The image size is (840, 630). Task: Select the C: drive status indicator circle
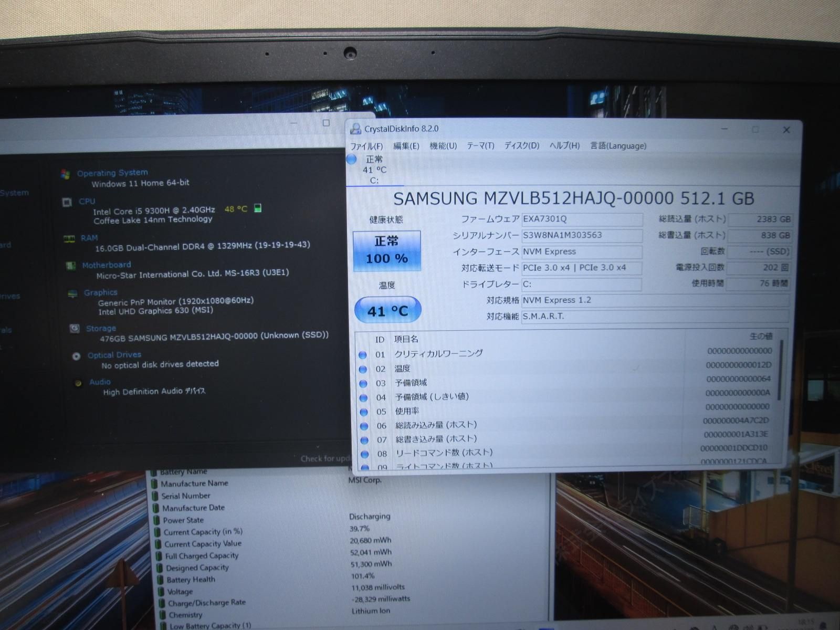click(x=352, y=159)
